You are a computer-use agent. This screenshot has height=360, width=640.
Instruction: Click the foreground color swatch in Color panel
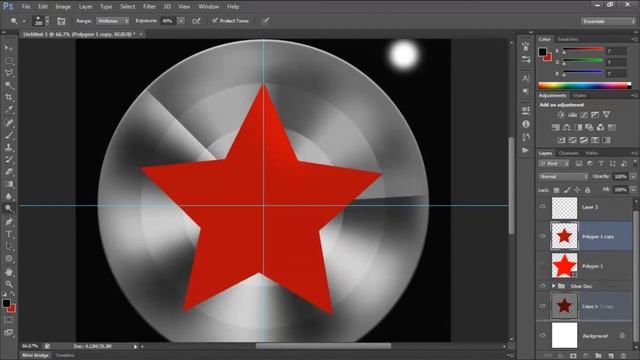point(542,52)
